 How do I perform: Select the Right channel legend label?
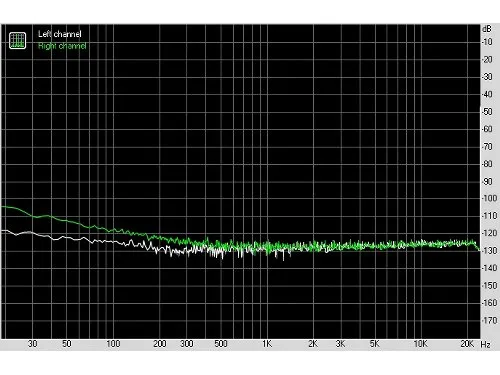point(62,46)
